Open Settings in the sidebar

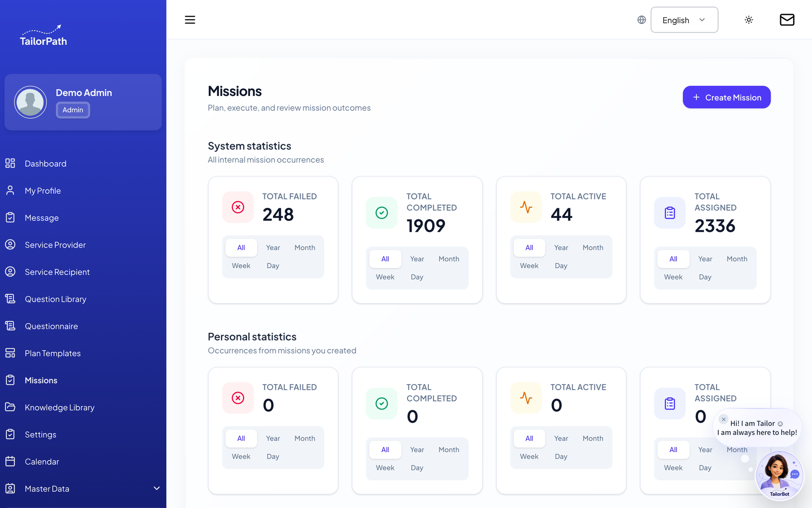point(41,434)
